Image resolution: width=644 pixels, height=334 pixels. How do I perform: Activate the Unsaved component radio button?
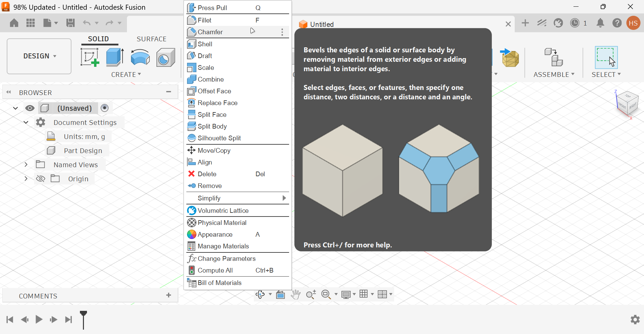[105, 108]
